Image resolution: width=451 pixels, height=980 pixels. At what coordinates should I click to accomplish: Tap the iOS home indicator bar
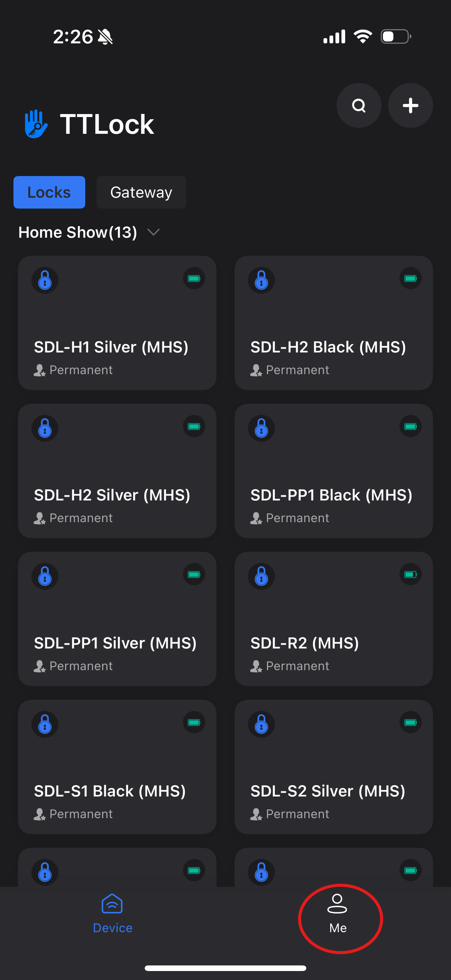click(x=225, y=968)
